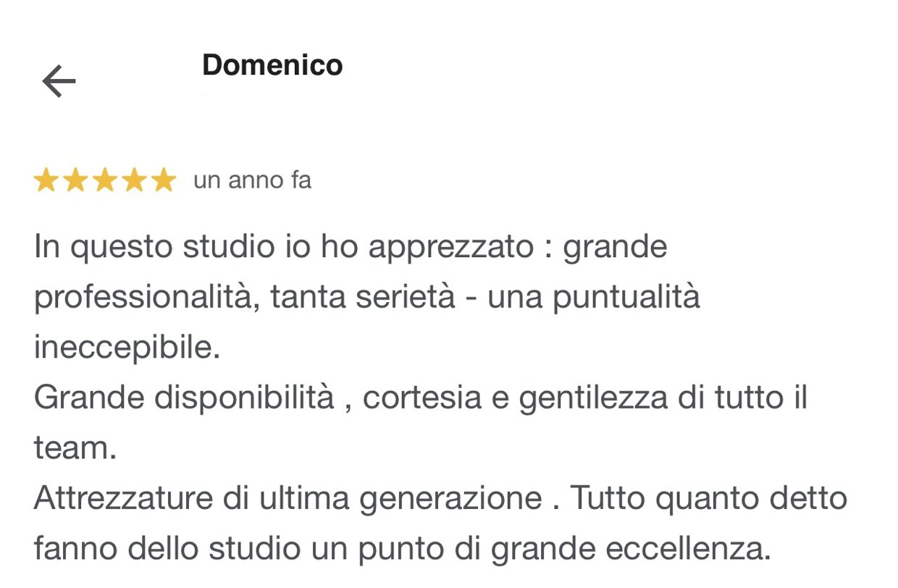Click the first yellow rating star
The image size is (898, 588).
coord(46,180)
